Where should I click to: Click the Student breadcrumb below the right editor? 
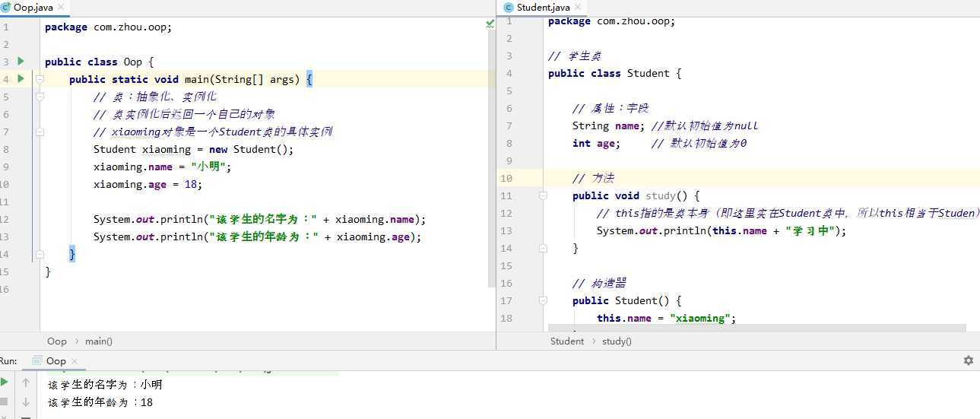pos(567,341)
